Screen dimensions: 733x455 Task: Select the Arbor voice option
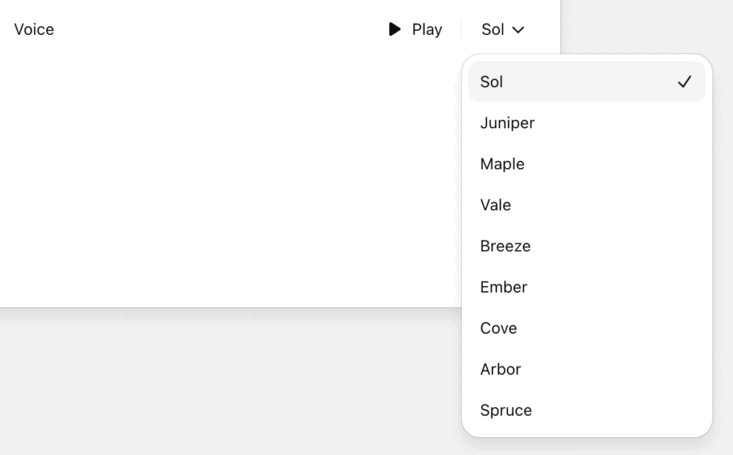[x=587, y=369]
